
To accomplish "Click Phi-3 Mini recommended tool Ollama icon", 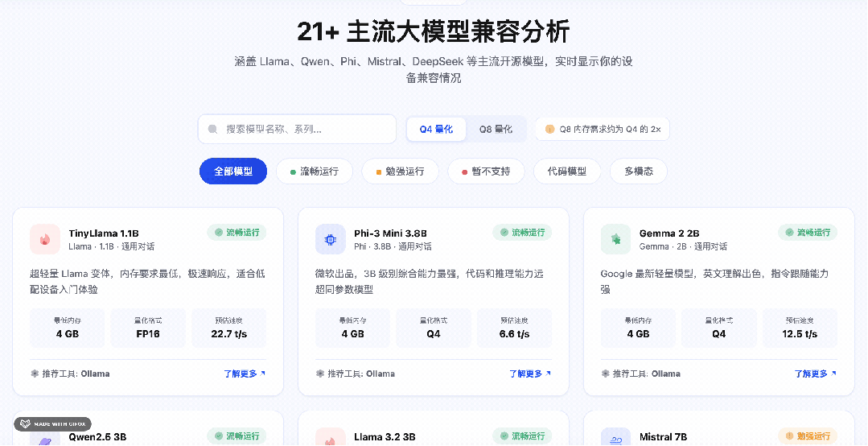I will click(x=319, y=374).
